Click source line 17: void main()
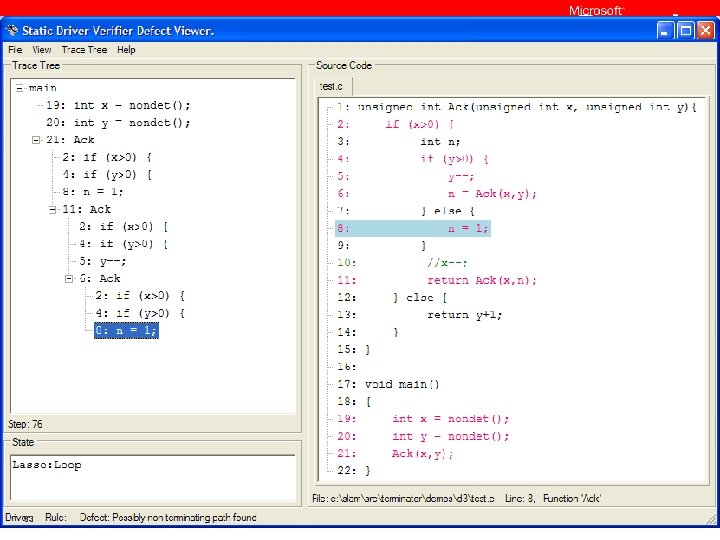 pos(388,384)
